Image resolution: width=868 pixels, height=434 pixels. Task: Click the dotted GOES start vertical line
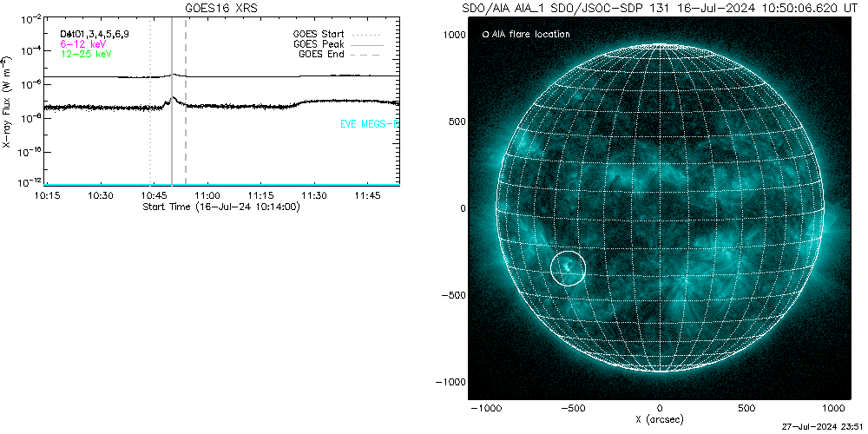point(150,102)
